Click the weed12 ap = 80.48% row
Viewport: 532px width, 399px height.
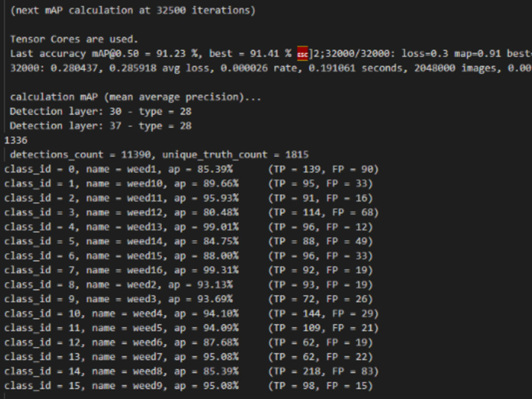coord(192,212)
